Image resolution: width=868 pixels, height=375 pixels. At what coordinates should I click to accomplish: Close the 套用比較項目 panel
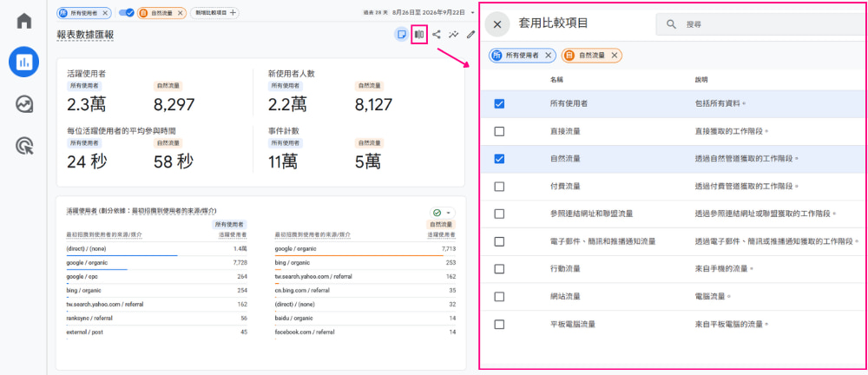point(497,24)
